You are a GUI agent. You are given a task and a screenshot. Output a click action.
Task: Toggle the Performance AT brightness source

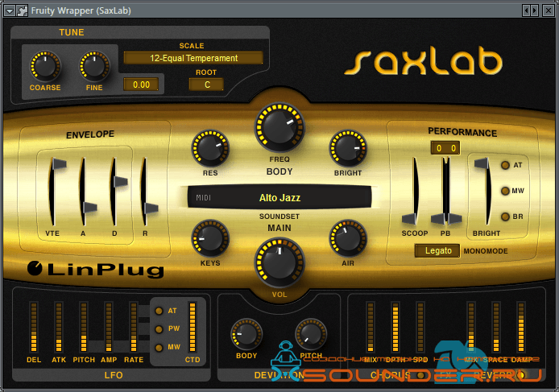(x=505, y=165)
